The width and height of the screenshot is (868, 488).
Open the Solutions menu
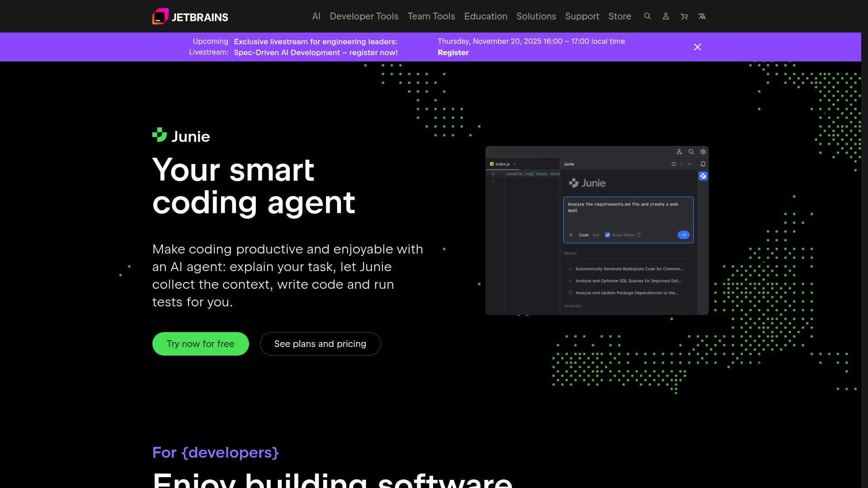536,16
